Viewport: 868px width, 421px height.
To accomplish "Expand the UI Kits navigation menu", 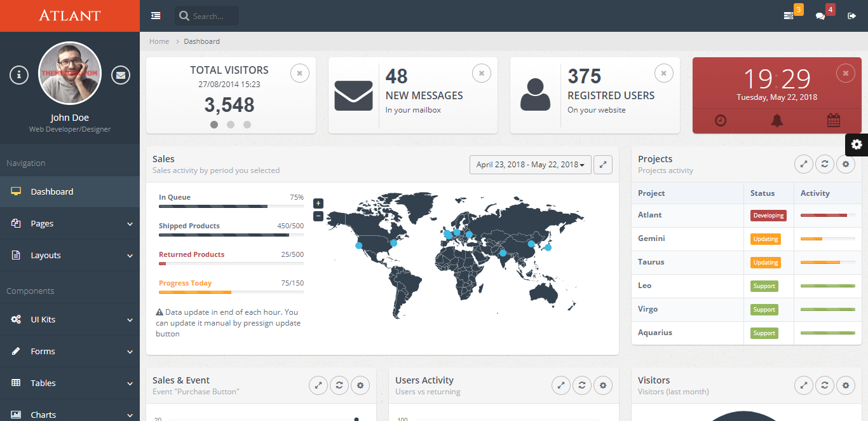I will click(x=70, y=319).
